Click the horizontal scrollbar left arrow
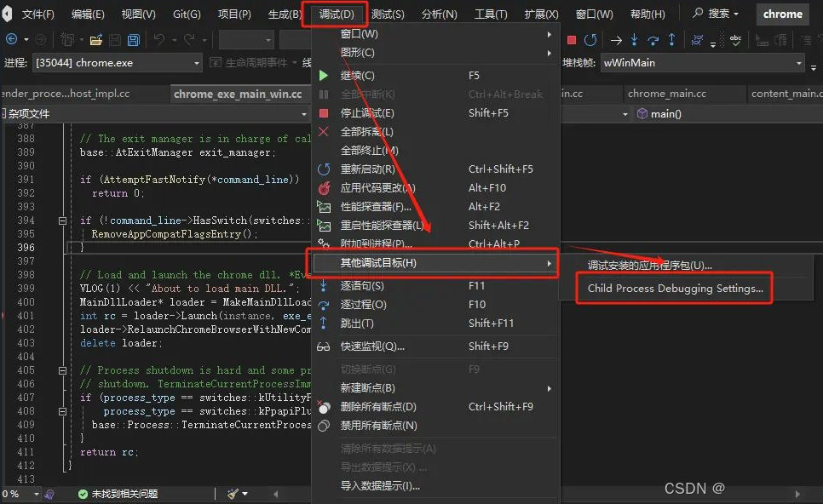This screenshot has height=504, width=823. point(275,494)
